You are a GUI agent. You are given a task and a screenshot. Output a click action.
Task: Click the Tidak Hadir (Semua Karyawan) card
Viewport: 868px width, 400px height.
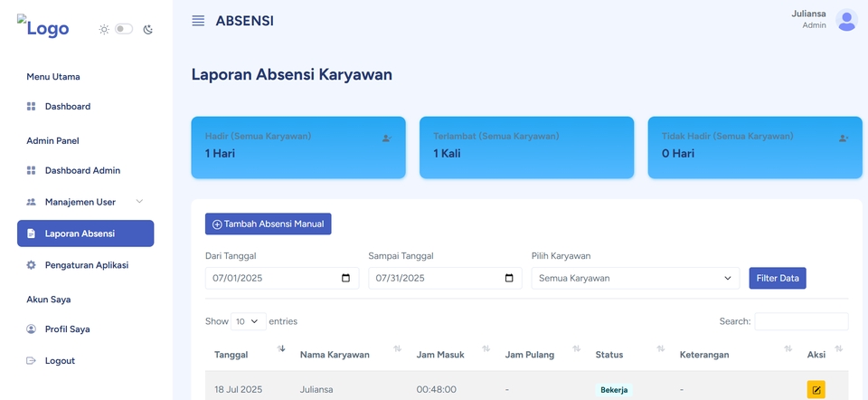coord(755,148)
